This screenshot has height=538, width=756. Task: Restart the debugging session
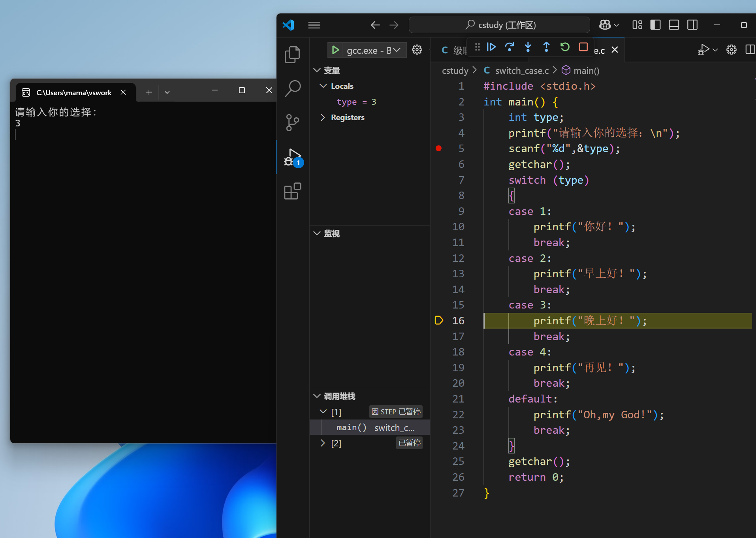(565, 47)
